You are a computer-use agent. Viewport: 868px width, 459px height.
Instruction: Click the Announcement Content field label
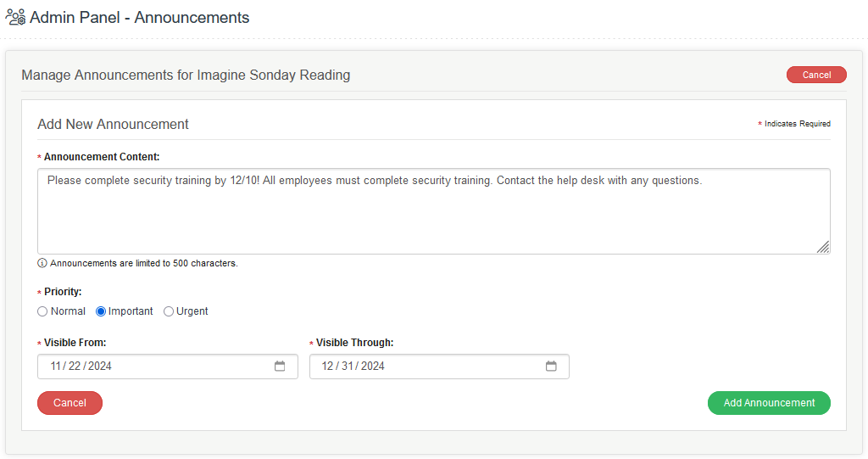pos(102,157)
